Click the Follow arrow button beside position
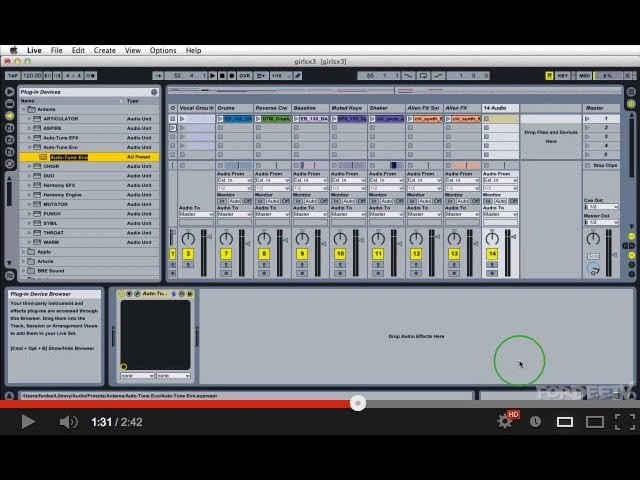 158,76
